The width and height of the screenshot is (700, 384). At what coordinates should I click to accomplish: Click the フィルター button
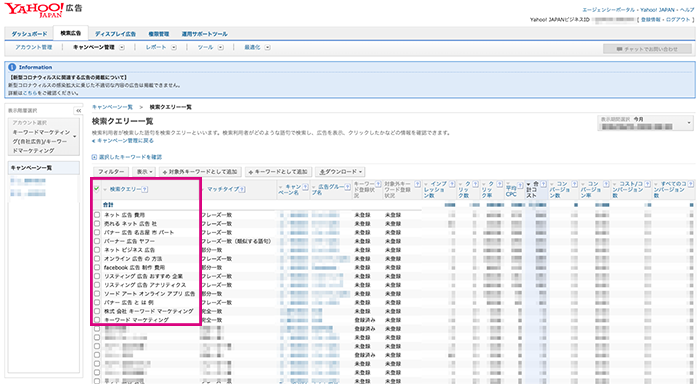click(x=111, y=172)
